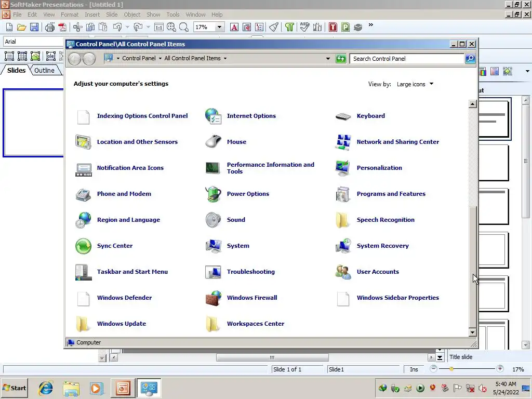Click the zoom slider handle in status bar
The width and height of the screenshot is (532, 399).
451,369
